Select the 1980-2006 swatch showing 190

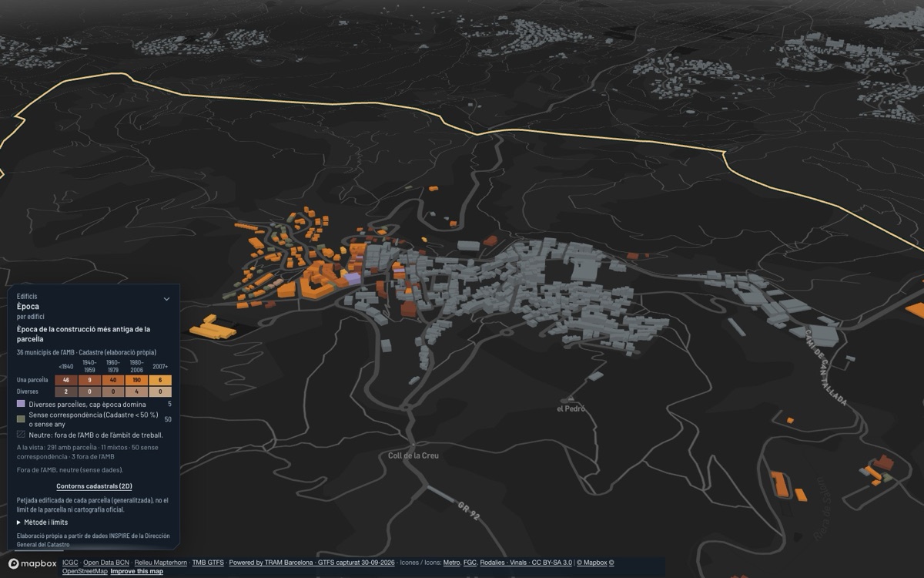(136, 380)
